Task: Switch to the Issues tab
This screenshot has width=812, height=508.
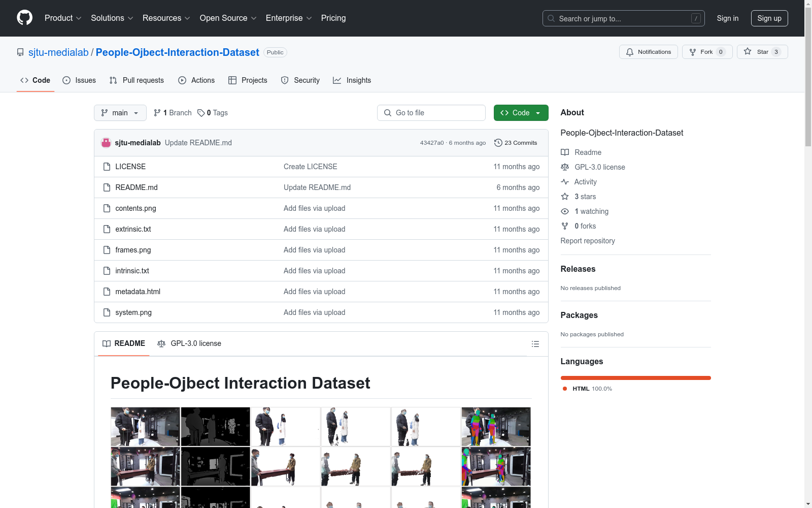Action: click(79, 80)
